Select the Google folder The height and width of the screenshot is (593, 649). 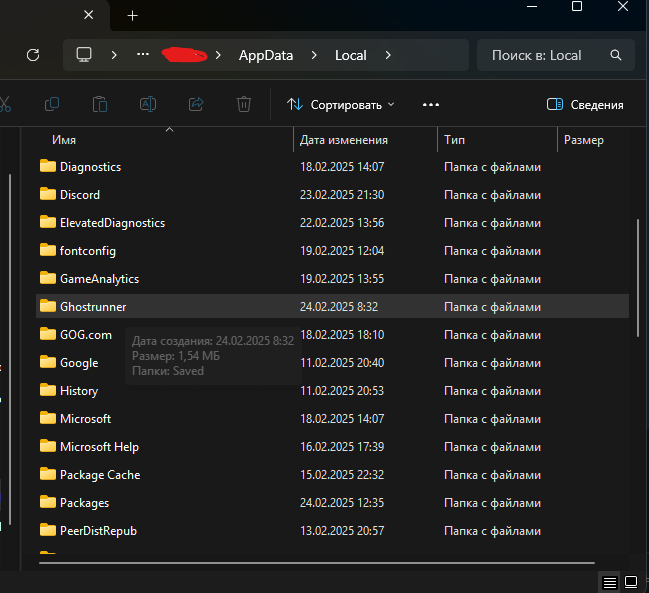[332, 363]
